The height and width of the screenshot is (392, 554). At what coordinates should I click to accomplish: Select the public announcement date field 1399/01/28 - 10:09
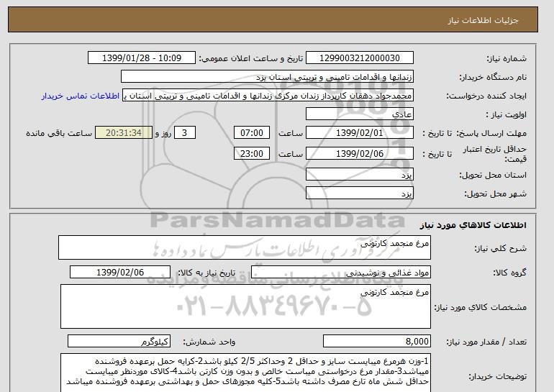click(141, 58)
